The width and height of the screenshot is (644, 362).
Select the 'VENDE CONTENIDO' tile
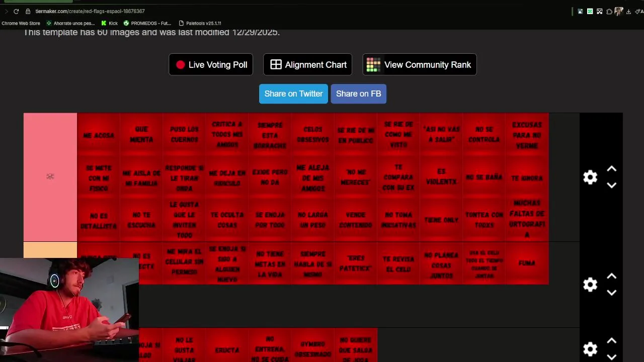click(356, 220)
